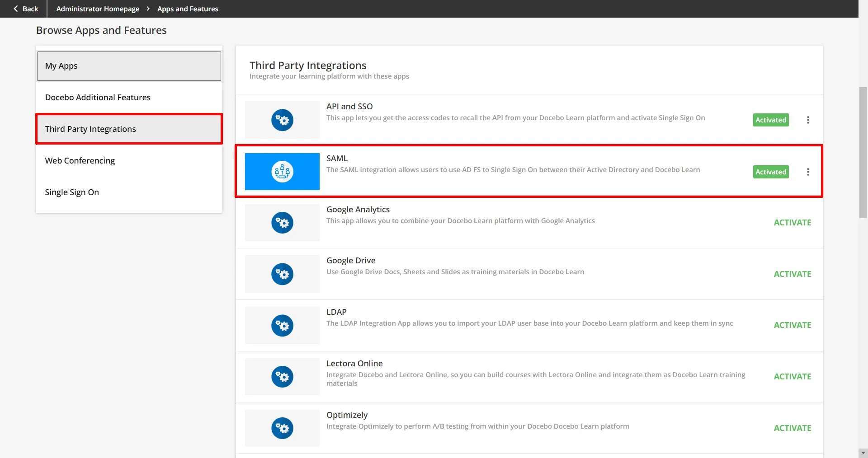Open the Web Conferencing category
Screen dimensions: 868x458
(x=80, y=160)
